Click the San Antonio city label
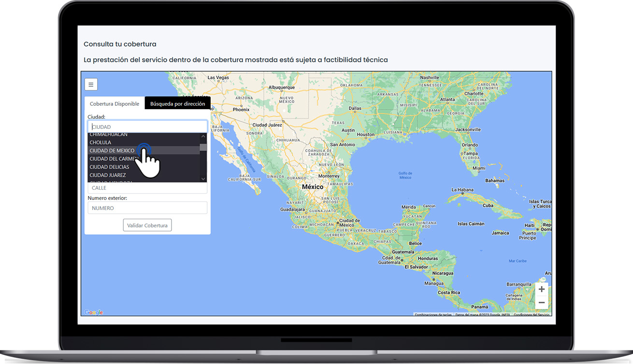Screen dimensions: 633x364 (343, 144)
